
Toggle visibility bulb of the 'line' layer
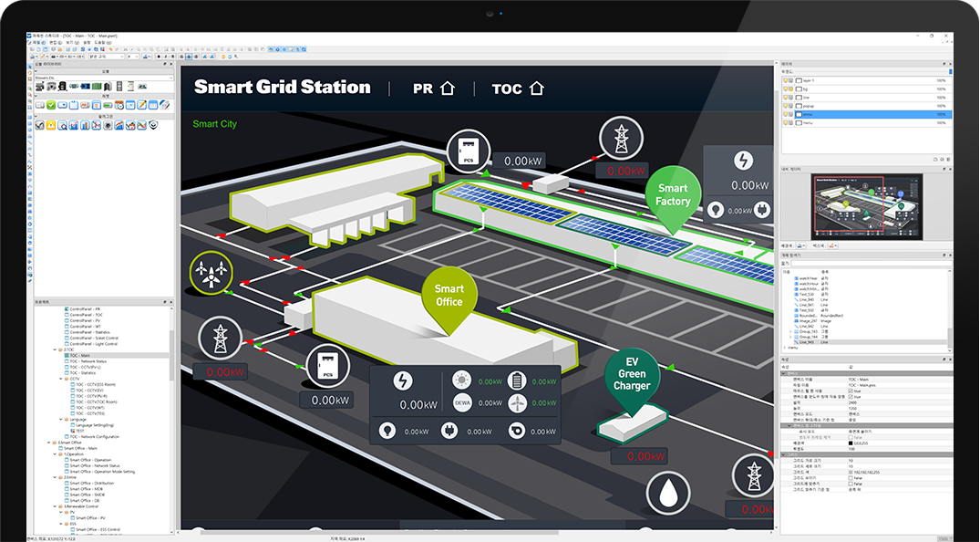pyautogui.click(x=786, y=98)
